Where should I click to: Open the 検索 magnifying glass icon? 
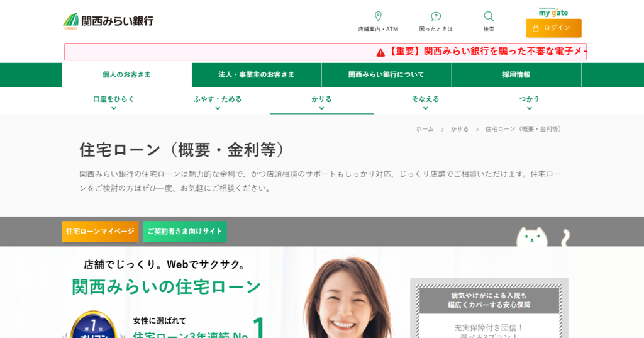click(x=489, y=16)
